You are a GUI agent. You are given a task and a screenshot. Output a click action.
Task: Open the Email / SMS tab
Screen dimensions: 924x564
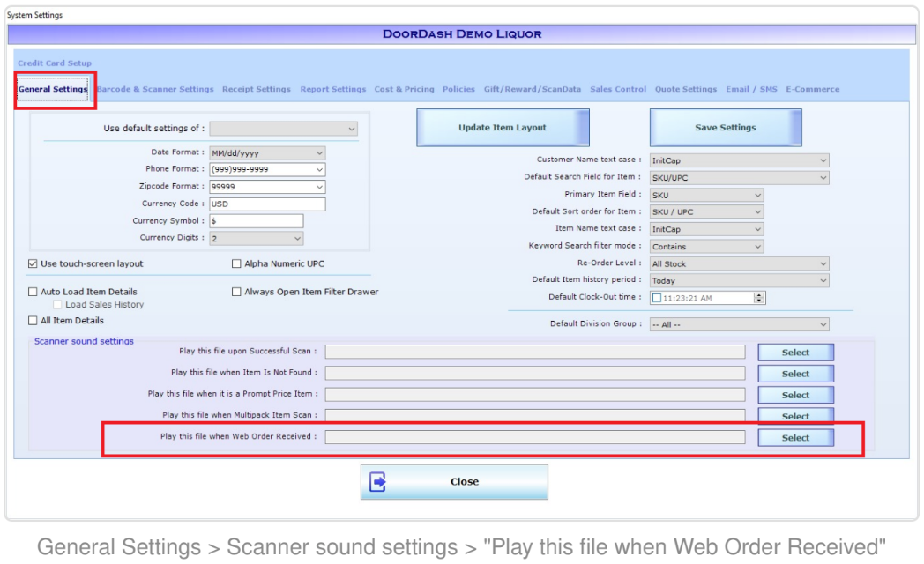coord(751,89)
